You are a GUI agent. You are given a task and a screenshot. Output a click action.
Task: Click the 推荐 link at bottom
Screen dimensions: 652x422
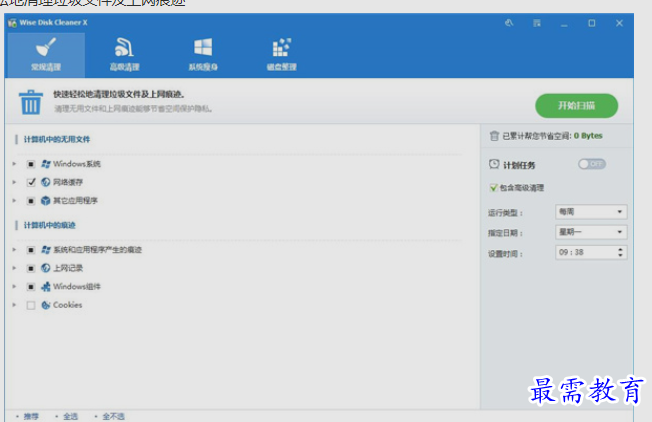click(31, 416)
